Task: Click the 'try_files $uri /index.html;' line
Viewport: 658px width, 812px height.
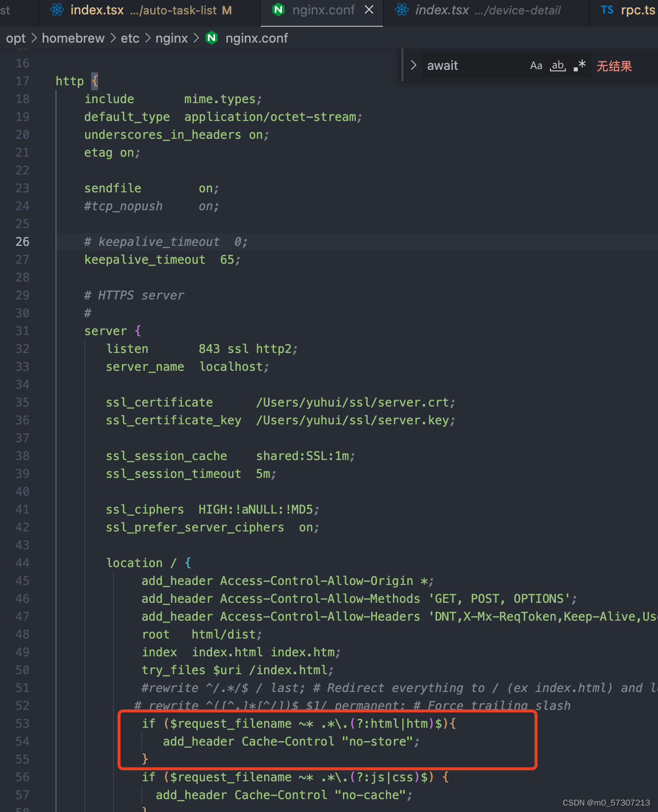Action: [x=238, y=670]
